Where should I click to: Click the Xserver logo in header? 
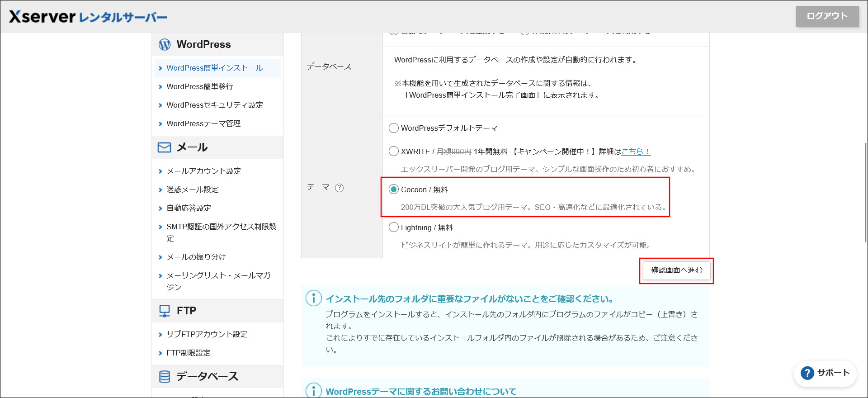coord(88,17)
